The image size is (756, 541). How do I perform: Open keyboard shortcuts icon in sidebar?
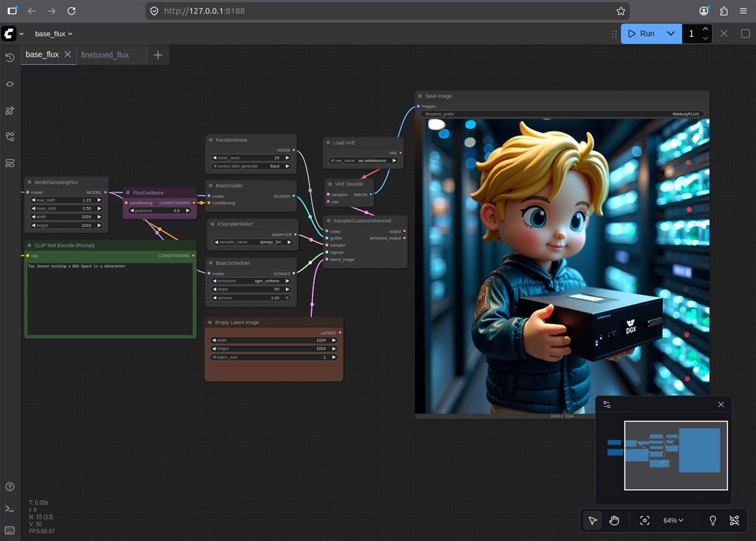click(x=9, y=530)
